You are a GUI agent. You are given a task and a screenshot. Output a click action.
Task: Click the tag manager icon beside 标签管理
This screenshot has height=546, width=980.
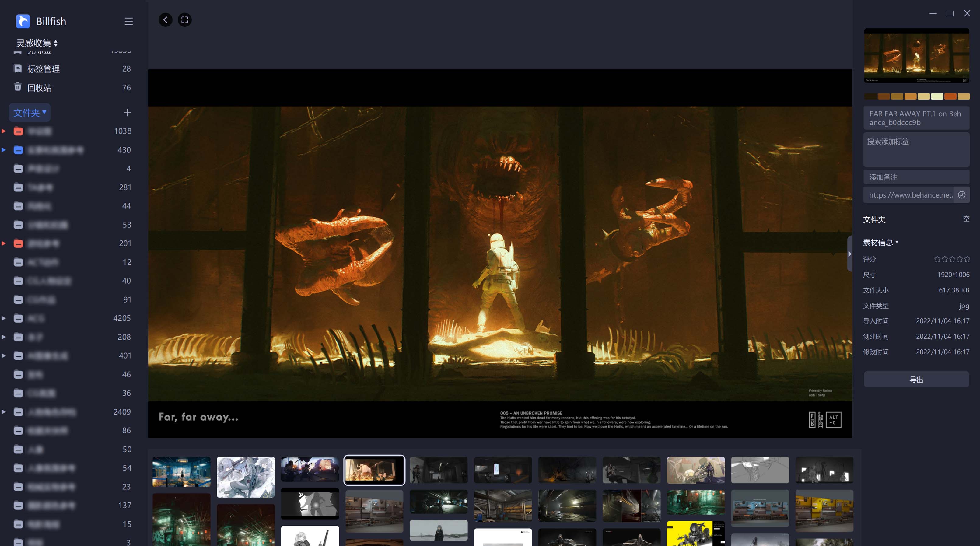point(18,68)
